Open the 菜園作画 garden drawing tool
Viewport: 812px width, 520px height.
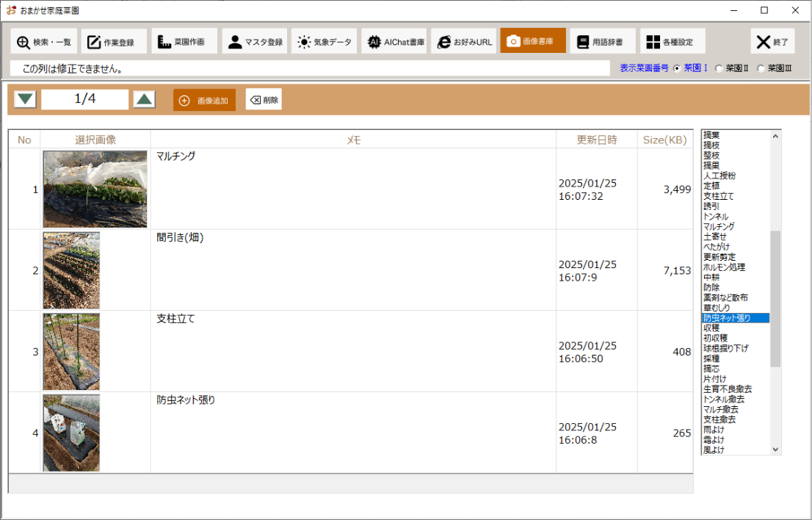click(x=184, y=42)
